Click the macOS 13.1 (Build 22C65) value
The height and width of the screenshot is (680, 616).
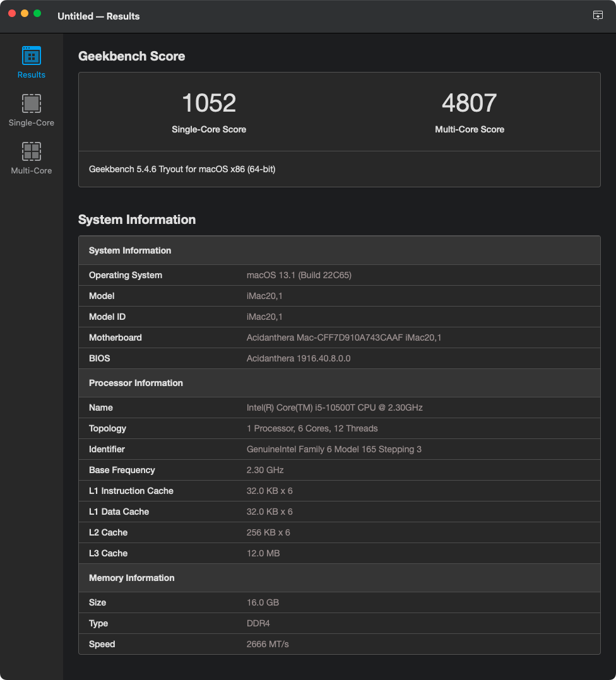pyautogui.click(x=299, y=275)
